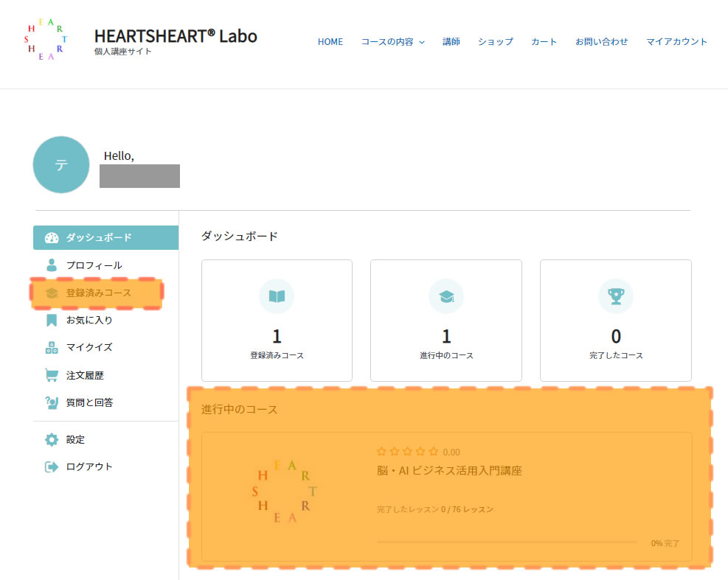
Task: Open お問い合わせ in the top navigation
Action: 601,42
